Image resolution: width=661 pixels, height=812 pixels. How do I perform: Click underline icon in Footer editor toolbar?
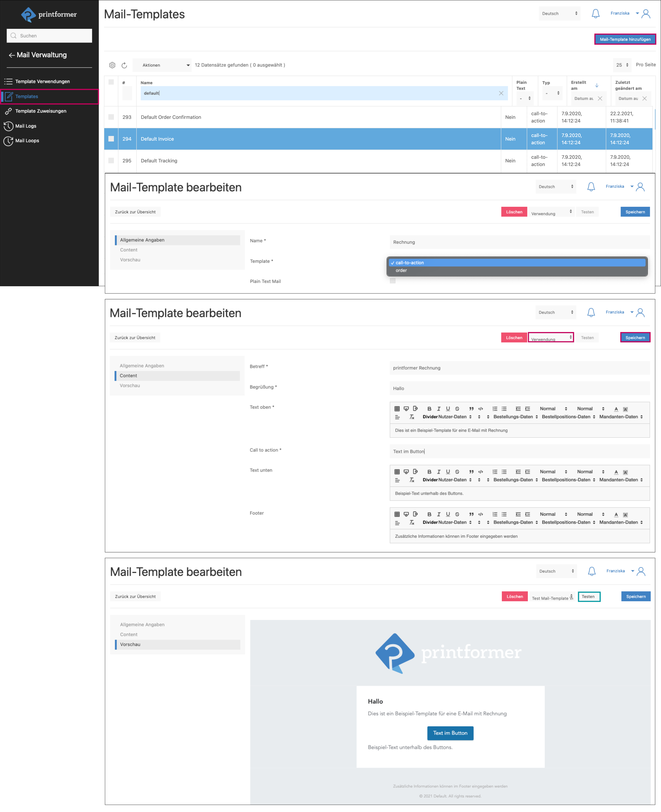point(448,514)
